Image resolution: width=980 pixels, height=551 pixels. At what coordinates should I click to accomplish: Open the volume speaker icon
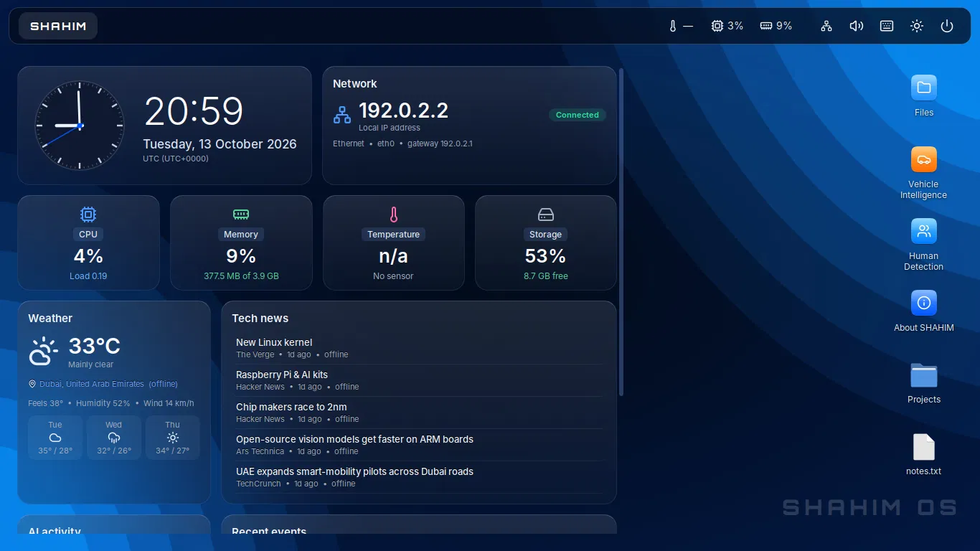click(x=857, y=26)
